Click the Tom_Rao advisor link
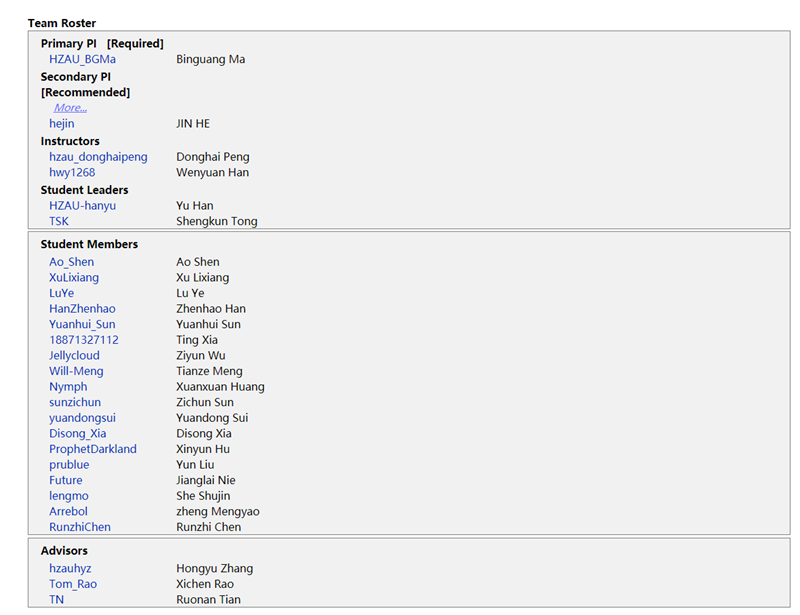The height and width of the screenshot is (615, 800). [x=73, y=584]
